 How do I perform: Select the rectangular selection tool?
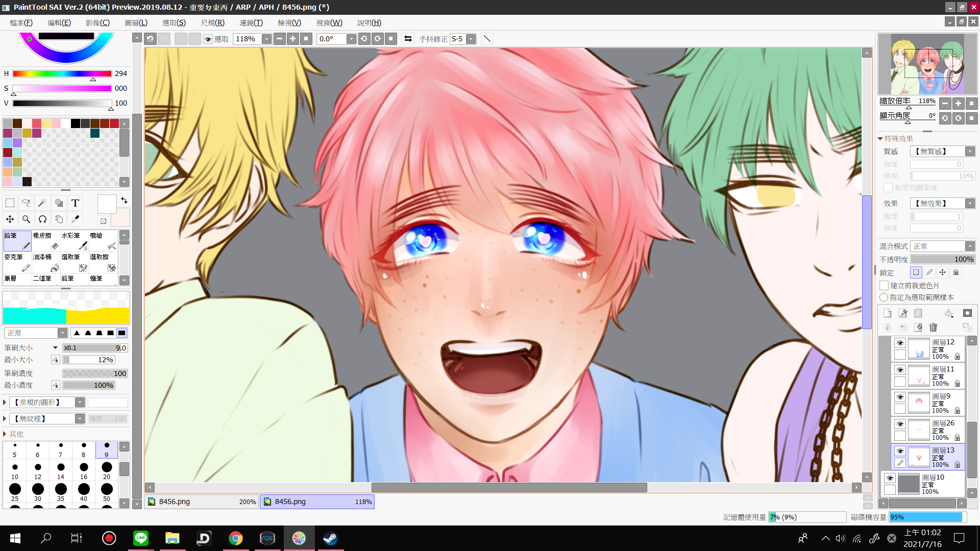click(x=10, y=203)
